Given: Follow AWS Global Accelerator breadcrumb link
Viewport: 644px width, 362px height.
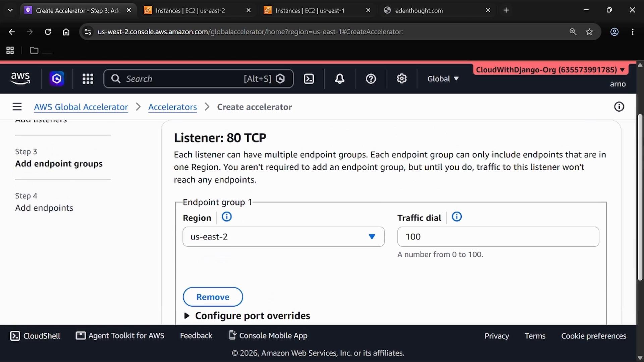Looking at the screenshot, I should [81, 107].
